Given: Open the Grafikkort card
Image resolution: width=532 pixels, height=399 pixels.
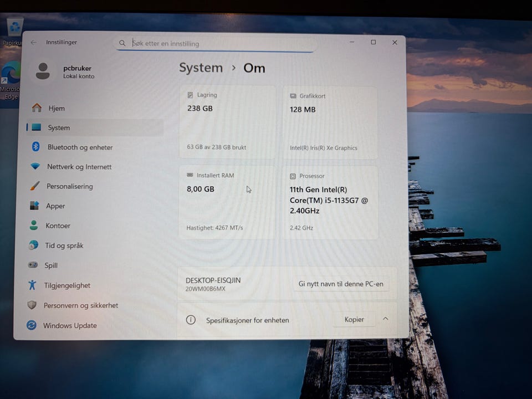Looking at the screenshot, I should (x=330, y=123).
